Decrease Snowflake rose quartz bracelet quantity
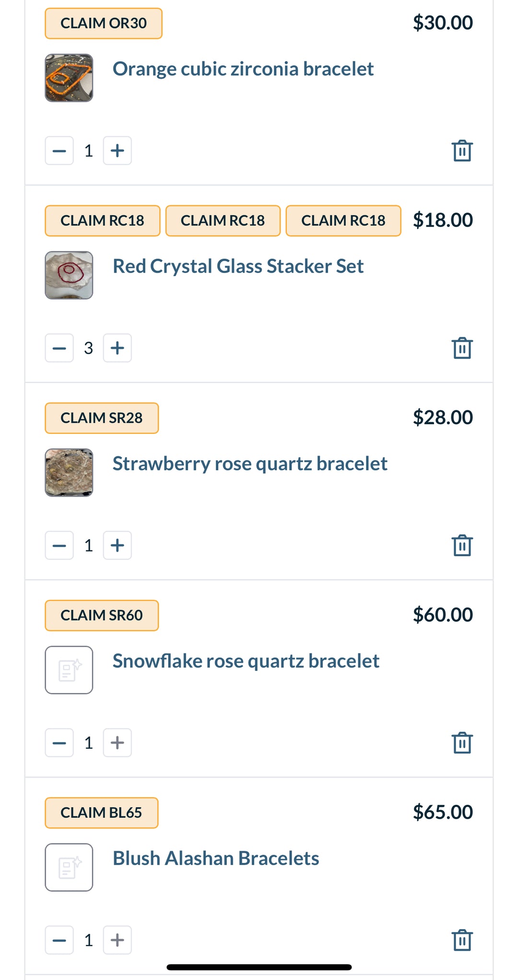Image resolution: width=518 pixels, height=980 pixels. pyautogui.click(x=59, y=742)
